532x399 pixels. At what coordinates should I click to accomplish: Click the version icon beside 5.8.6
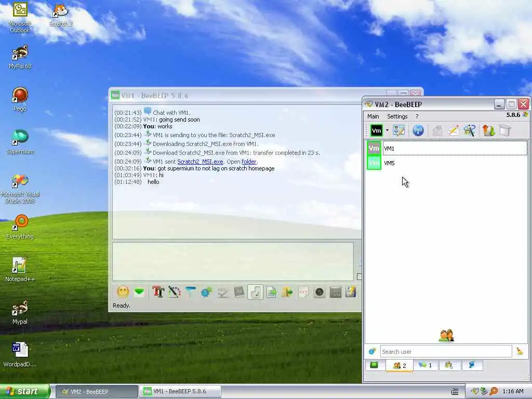[525, 115]
